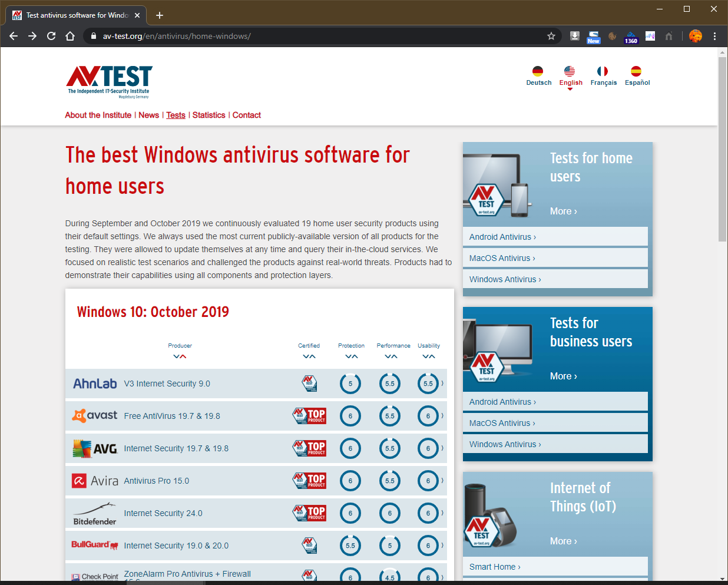Click More under Tests for home users
The width and height of the screenshot is (728, 585).
pyautogui.click(x=564, y=211)
